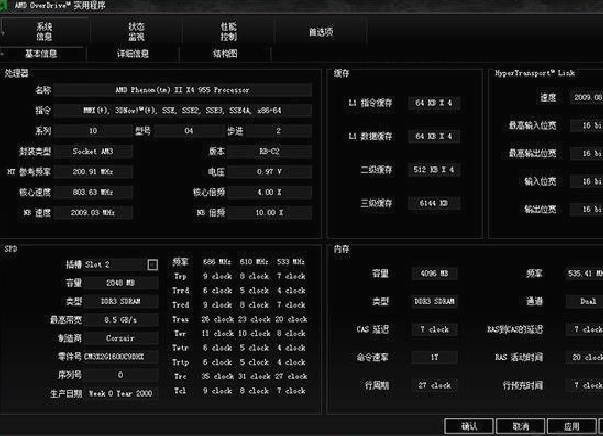Click the 版本 value RB-C2
Viewport: 603px width, 436px height.
pos(269,151)
